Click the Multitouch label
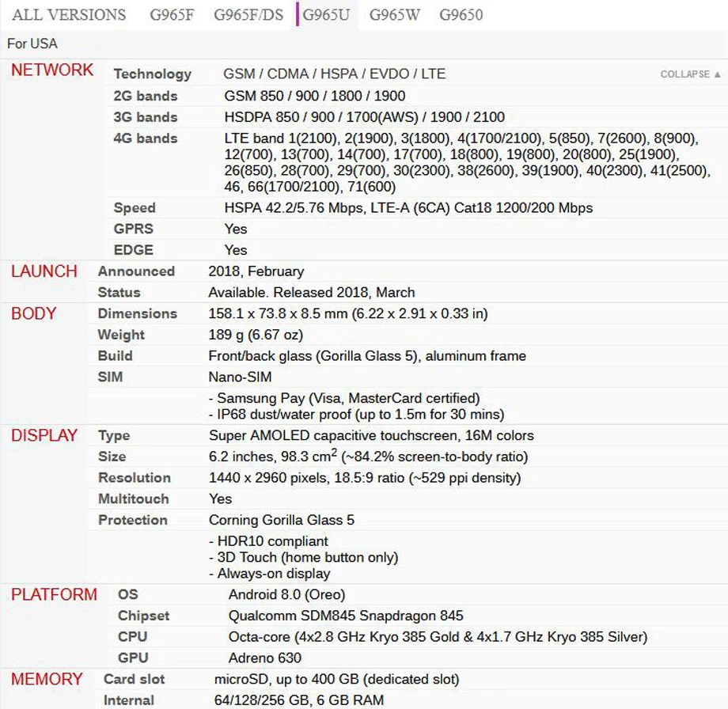Viewport: 728px width, 709px height. 134,499
